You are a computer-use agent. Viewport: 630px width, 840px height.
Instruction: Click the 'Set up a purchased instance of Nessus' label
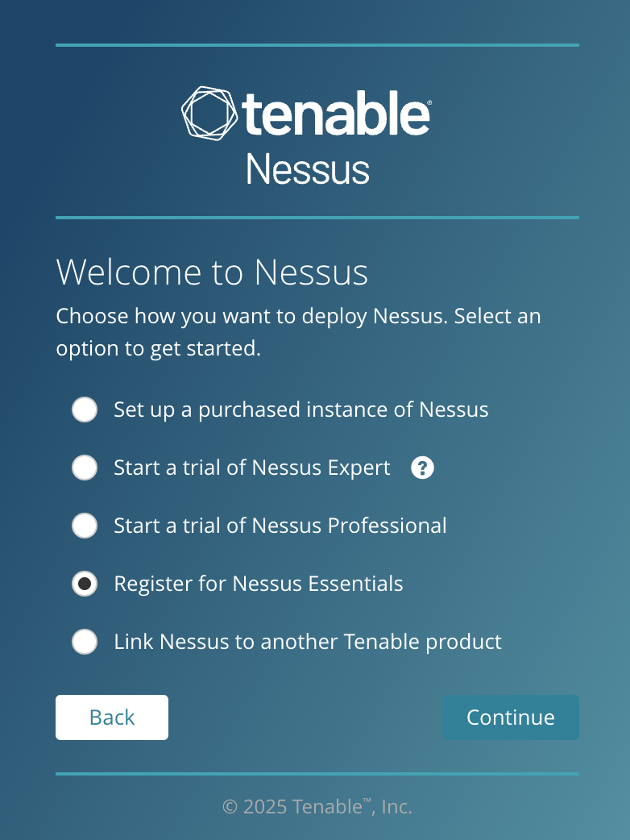click(x=300, y=410)
